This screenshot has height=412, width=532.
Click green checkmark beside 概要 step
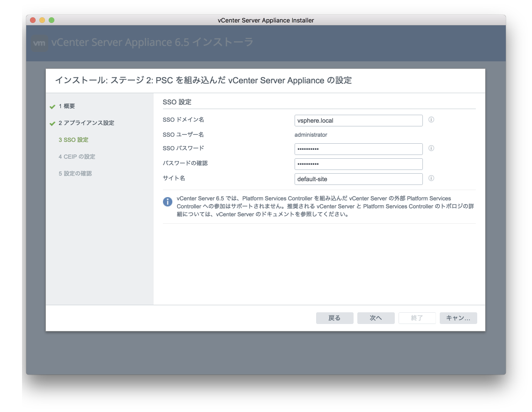[52, 107]
